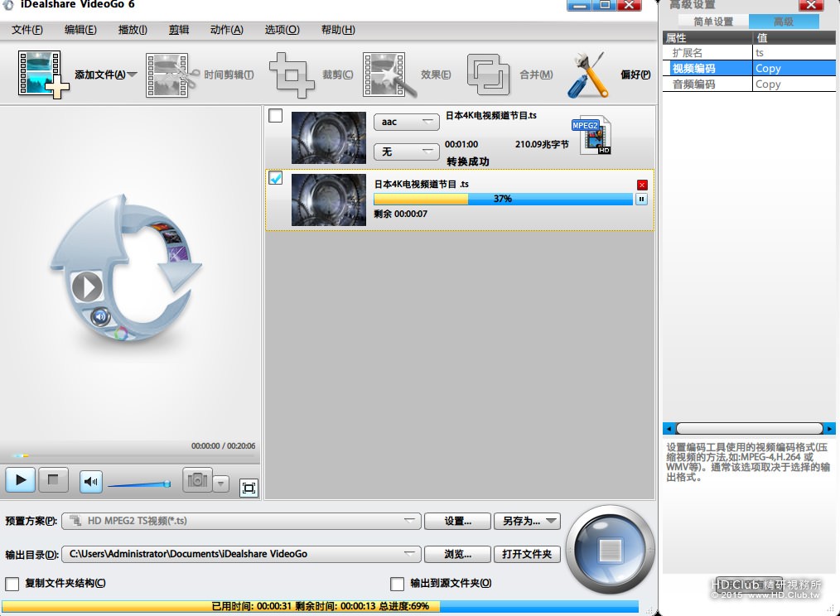840x616 pixels.
Task: Uncheck the converting file's checkbox
Action: (275, 178)
